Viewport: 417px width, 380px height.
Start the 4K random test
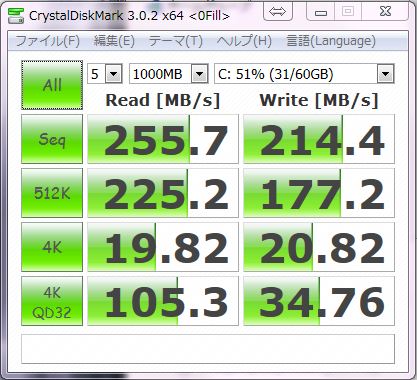[52, 247]
